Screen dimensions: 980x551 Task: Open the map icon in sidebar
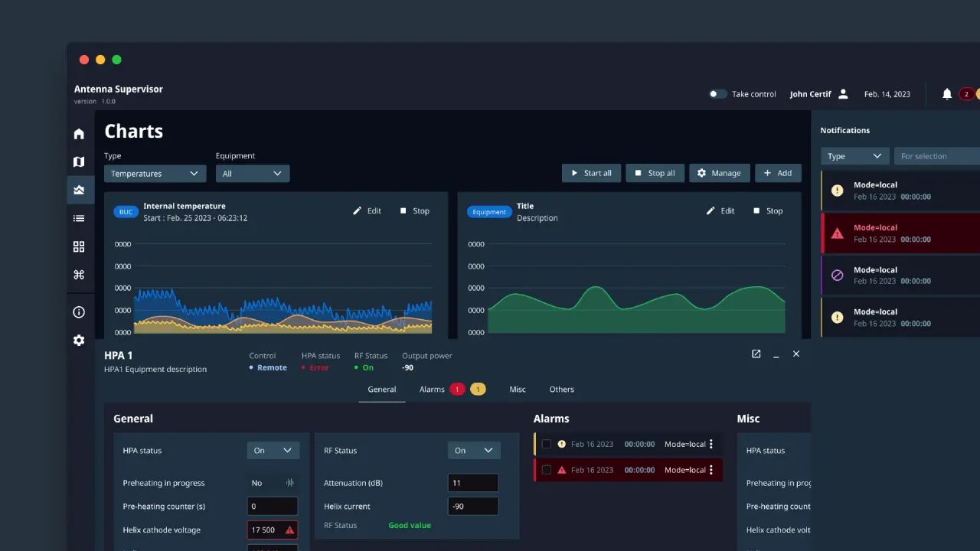point(79,161)
